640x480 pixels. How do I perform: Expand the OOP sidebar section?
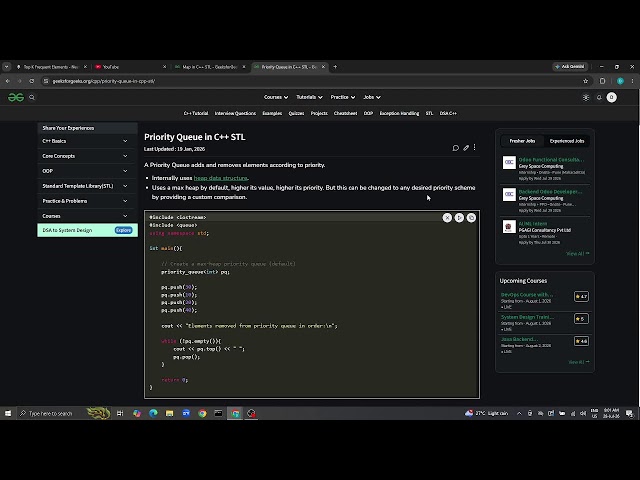point(85,171)
